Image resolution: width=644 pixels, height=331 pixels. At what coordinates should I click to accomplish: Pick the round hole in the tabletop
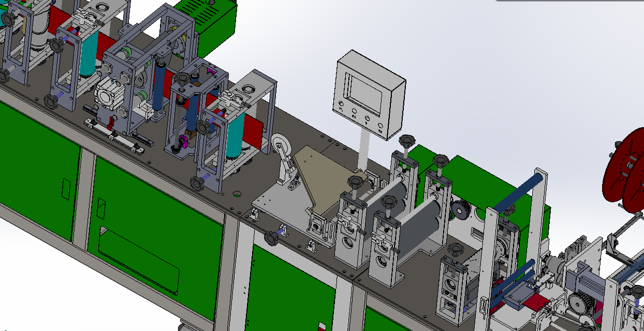pyautogui.click(x=237, y=194)
